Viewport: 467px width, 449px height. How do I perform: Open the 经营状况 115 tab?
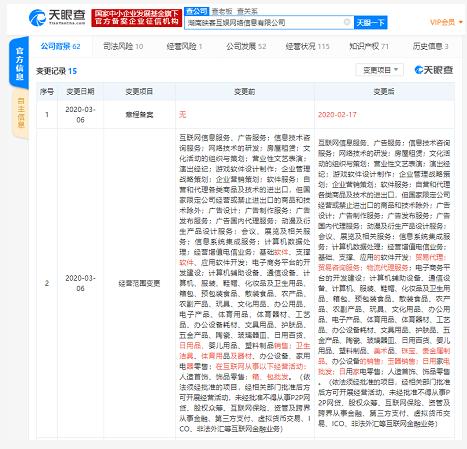click(x=307, y=46)
